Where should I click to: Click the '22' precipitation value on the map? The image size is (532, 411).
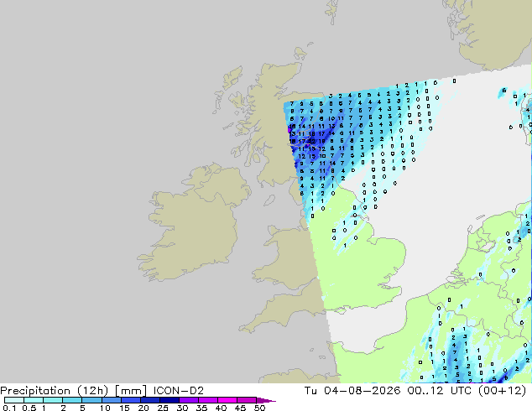[x=311, y=142]
